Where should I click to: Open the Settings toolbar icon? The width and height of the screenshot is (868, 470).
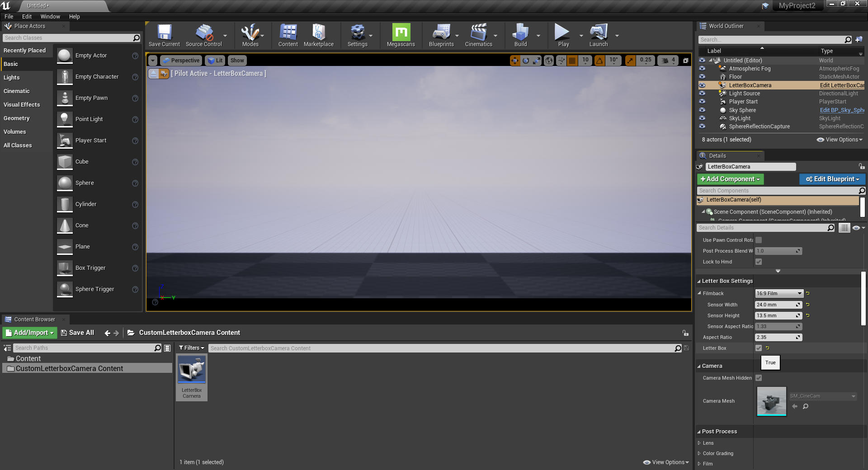click(357, 35)
